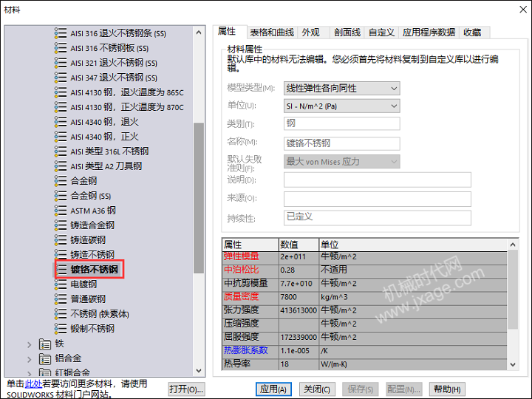Click the 保存(S) button
Image resolution: width=532 pixels, height=399 pixels.
[x=360, y=389]
